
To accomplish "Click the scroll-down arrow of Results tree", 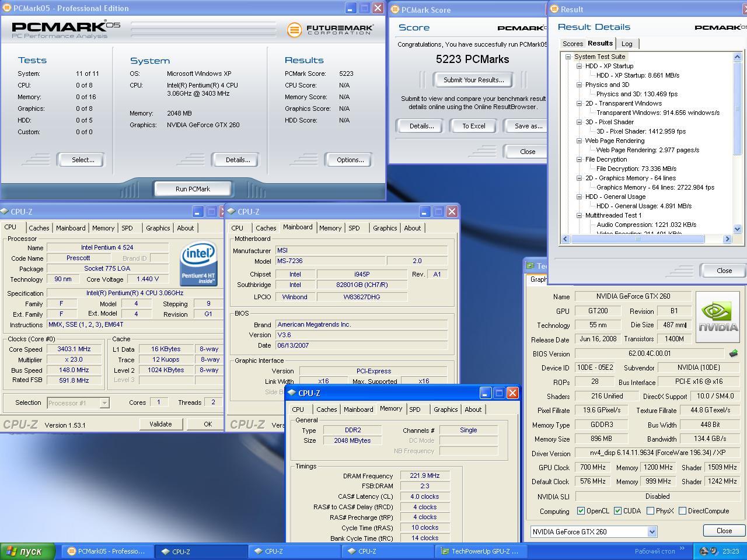I will click(x=736, y=229).
